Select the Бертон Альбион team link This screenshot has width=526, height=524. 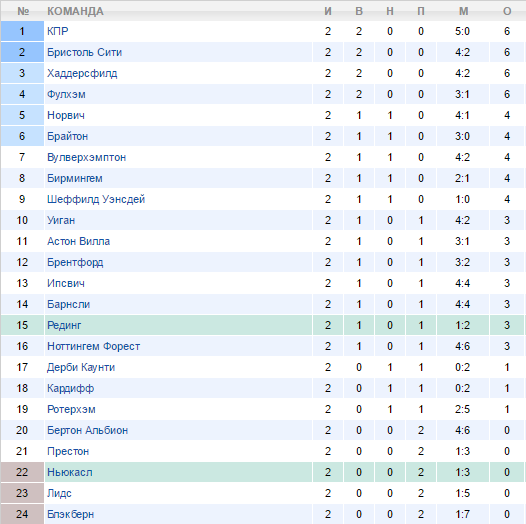coord(88,430)
